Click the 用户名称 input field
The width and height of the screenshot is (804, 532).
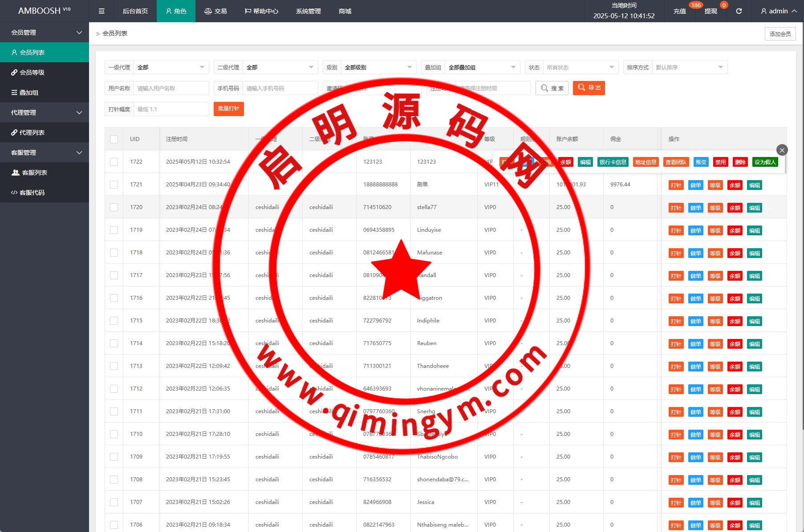pos(171,89)
